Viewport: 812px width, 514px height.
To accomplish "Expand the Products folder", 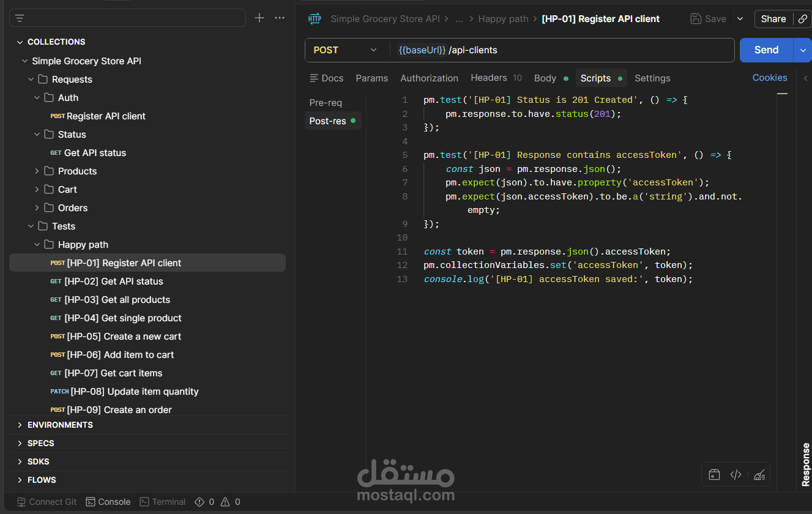I will click(x=37, y=171).
